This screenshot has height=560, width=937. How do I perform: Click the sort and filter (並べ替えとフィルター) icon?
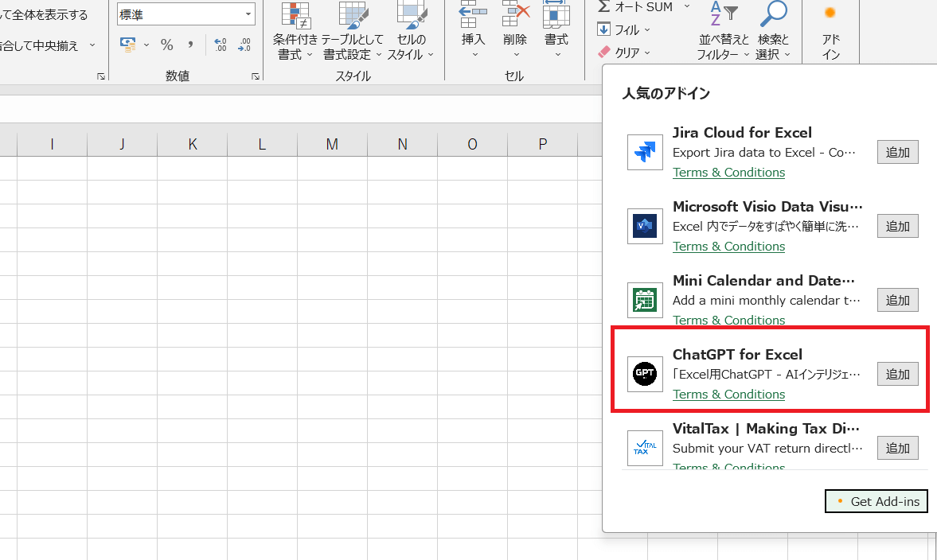tap(724, 14)
